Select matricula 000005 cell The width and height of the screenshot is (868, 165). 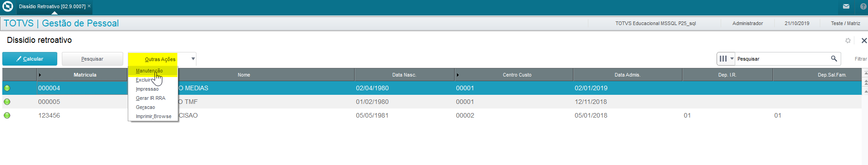49,102
